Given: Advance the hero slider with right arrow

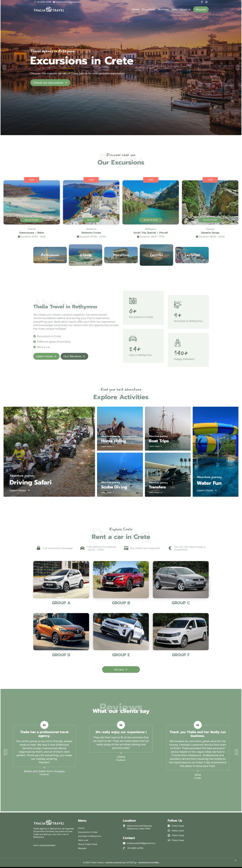Looking at the screenshot, I should click(238, 67).
